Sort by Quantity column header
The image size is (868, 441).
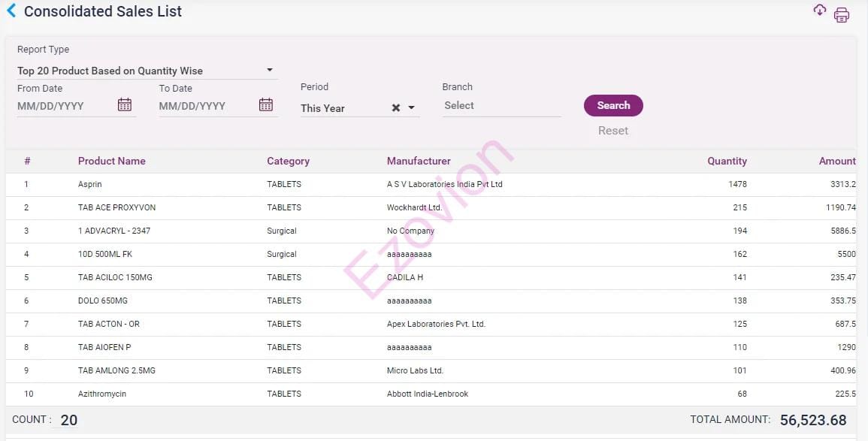(727, 161)
